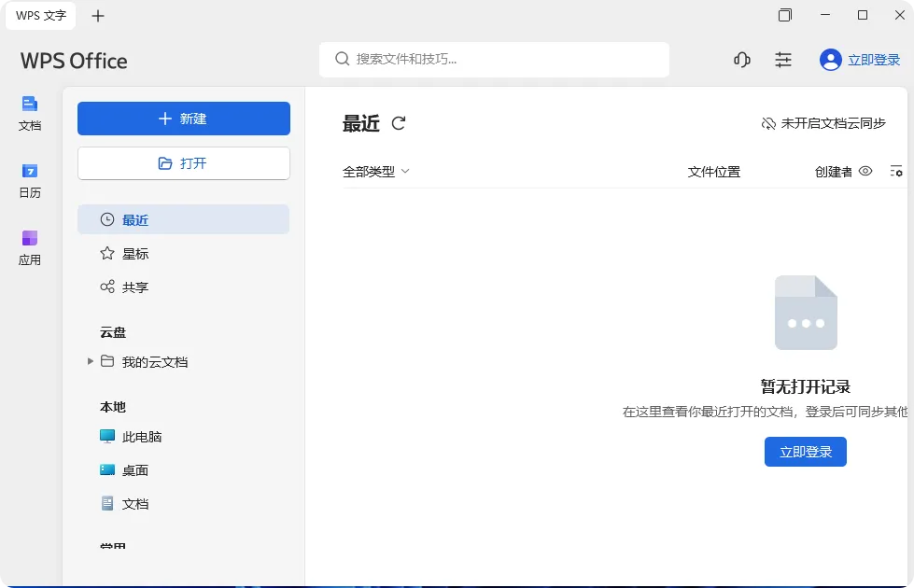Open the 文档 section in left rail
The width and height of the screenshot is (914, 588).
tap(30, 113)
